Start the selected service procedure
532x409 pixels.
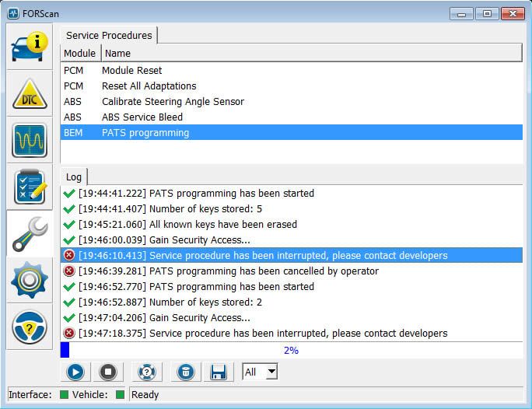click(x=75, y=372)
